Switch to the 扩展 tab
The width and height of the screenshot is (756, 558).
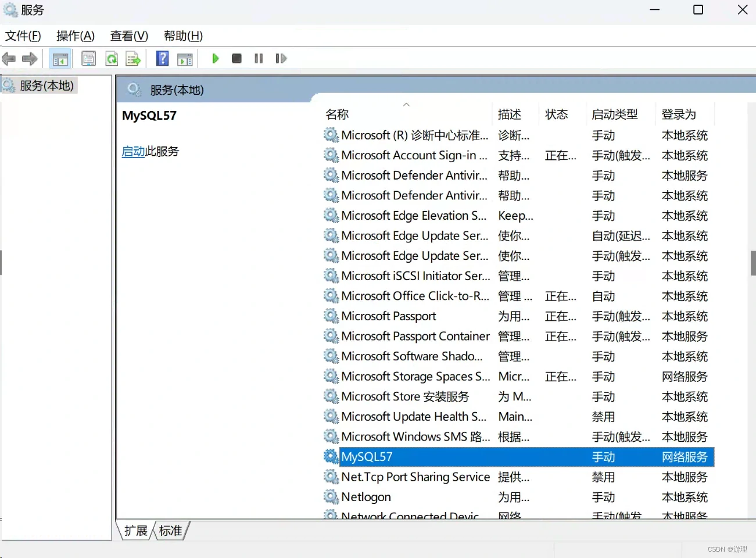[x=136, y=531]
